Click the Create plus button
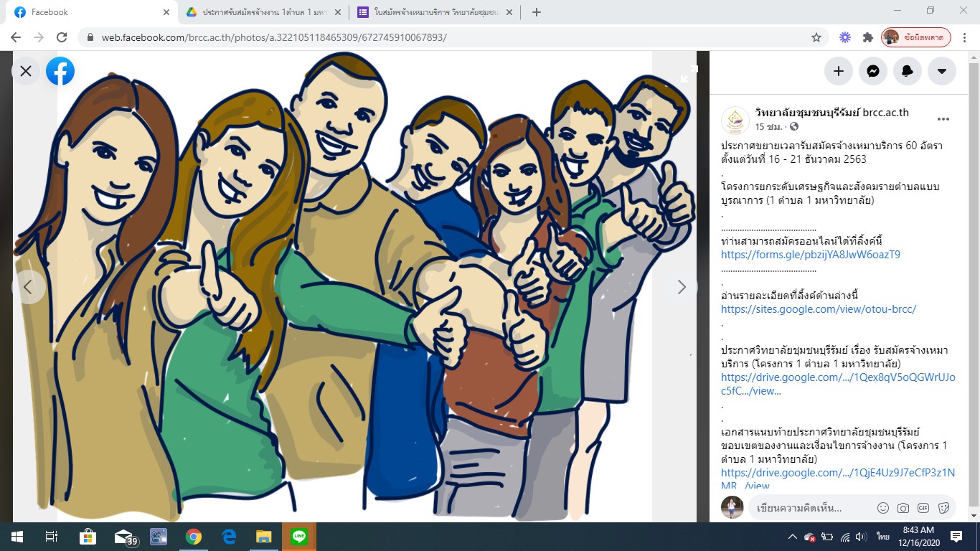This screenshot has width=980, height=551. [x=838, y=71]
